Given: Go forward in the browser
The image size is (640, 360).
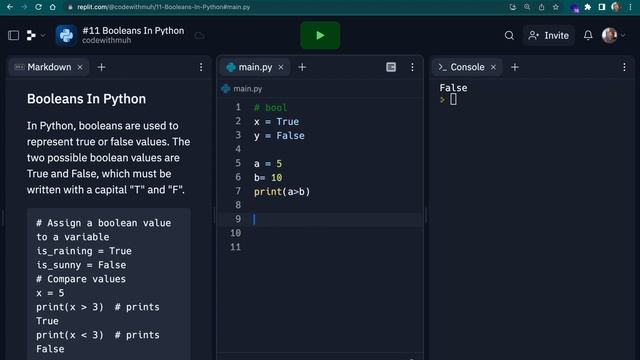Looking at the screenshot, I should click(24, 7).
